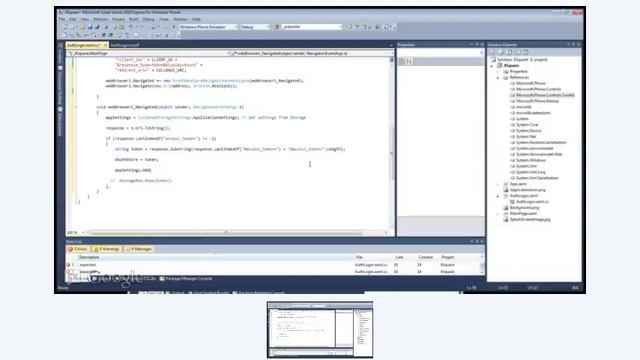Switch to the AuthLogin.xaml editor tab
Image resolution: width=640 pixels, height=360 pixels.
pos(125,45)
